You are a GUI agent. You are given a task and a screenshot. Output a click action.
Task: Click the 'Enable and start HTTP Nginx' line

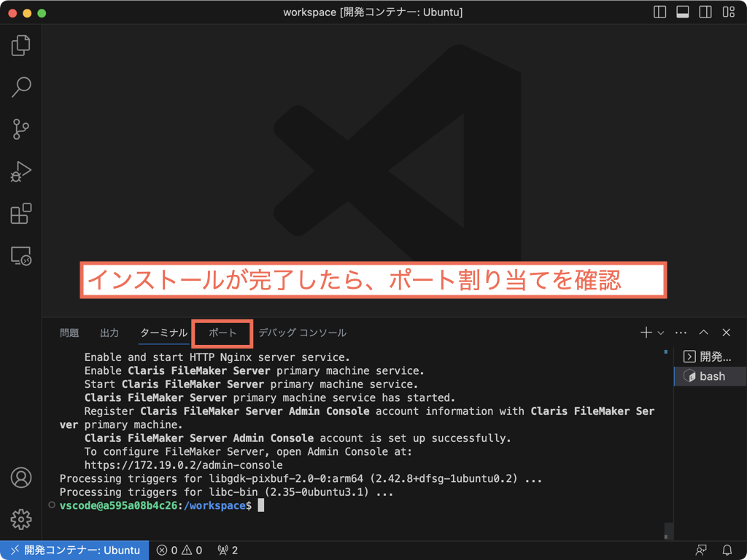217,357
